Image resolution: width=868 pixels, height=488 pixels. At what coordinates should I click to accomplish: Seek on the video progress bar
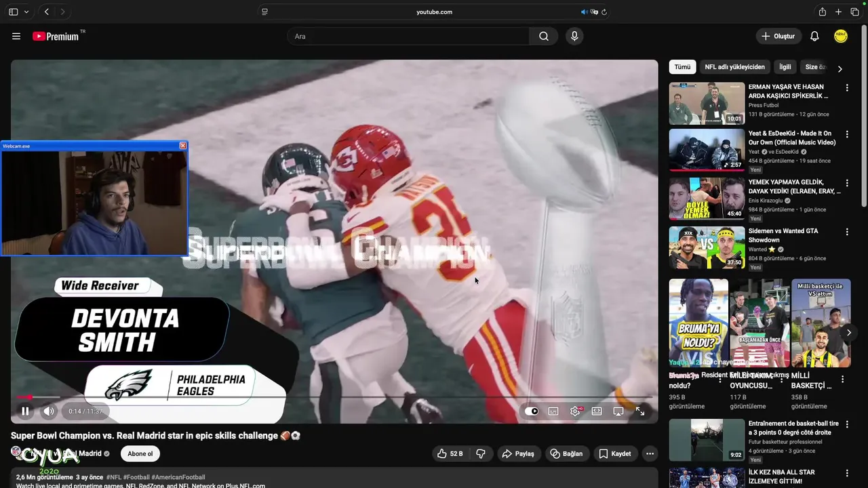pos(334,397)
